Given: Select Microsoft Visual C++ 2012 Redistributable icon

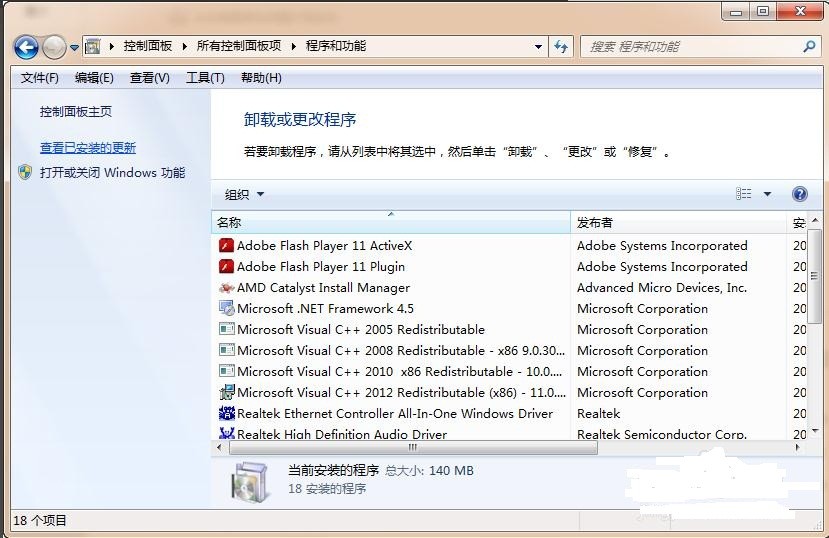Looking at the screenshot, I should [226, 393].
